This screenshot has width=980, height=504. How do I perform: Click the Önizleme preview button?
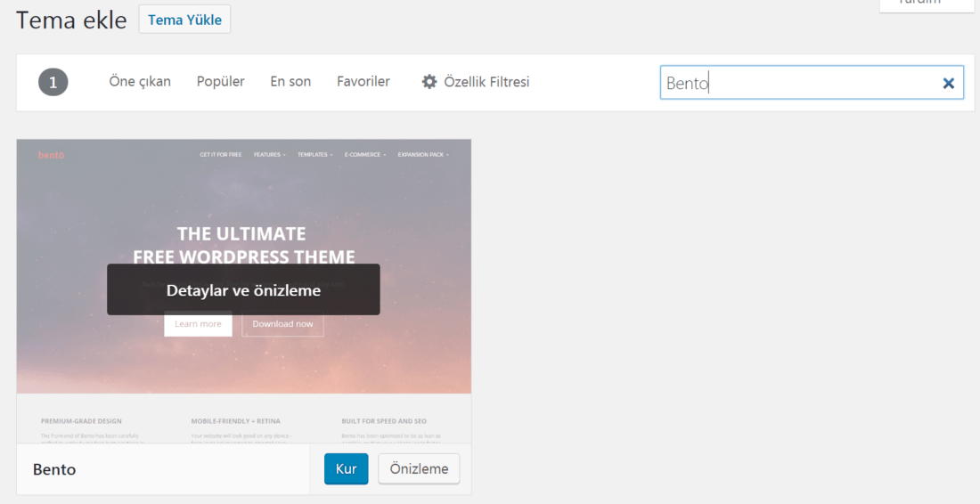click(419, 469)
